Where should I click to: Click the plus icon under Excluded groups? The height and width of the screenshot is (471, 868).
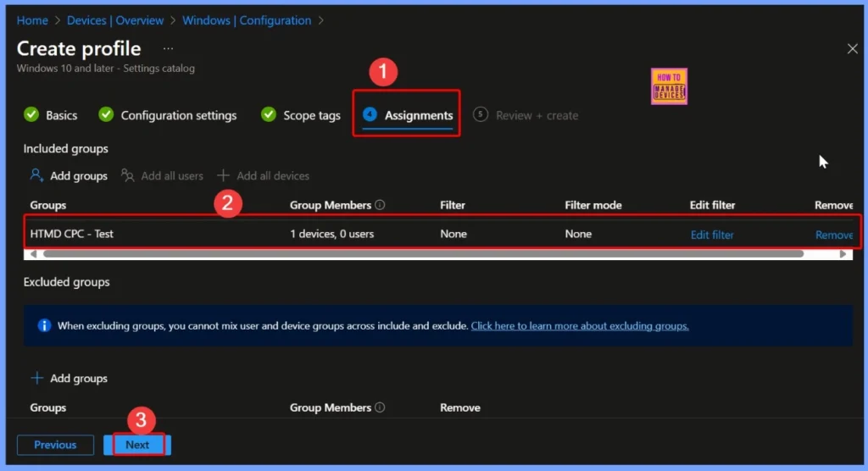click(36, 379)
